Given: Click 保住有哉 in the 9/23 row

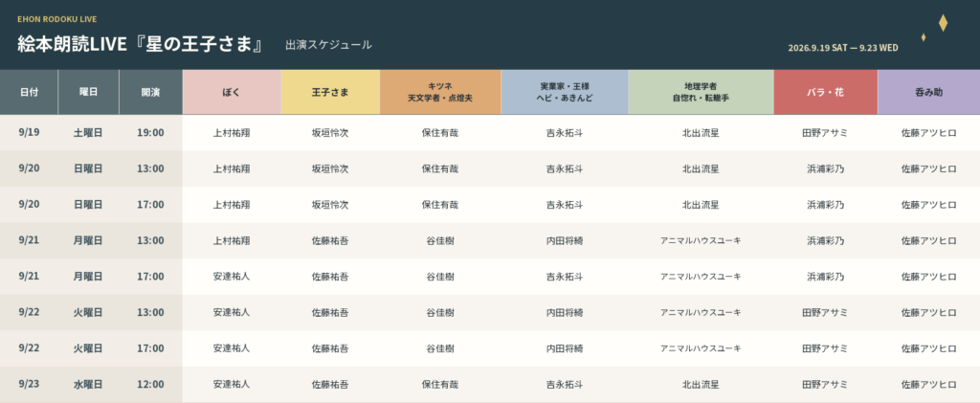Looking at the screenshot, I should point(440,384).
